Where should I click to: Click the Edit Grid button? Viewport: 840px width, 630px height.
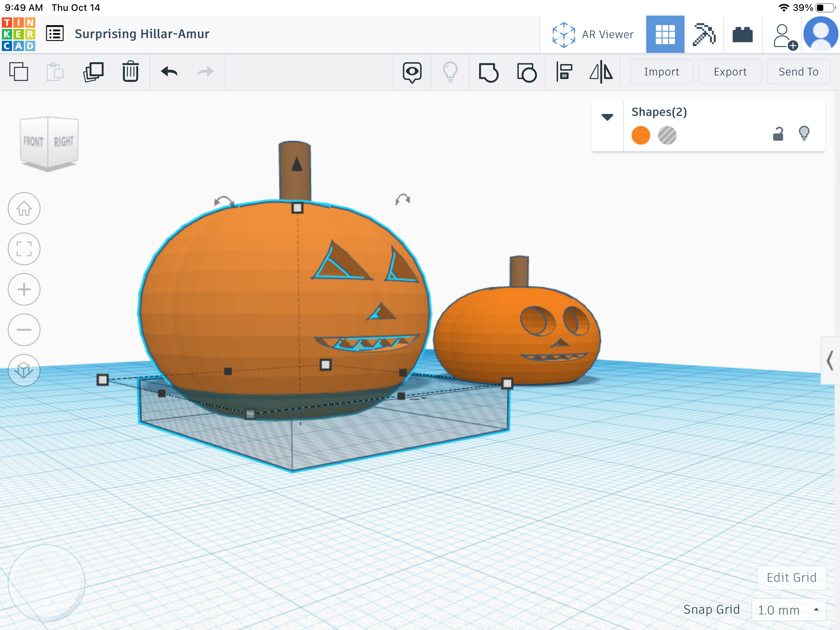click(791, 577)
